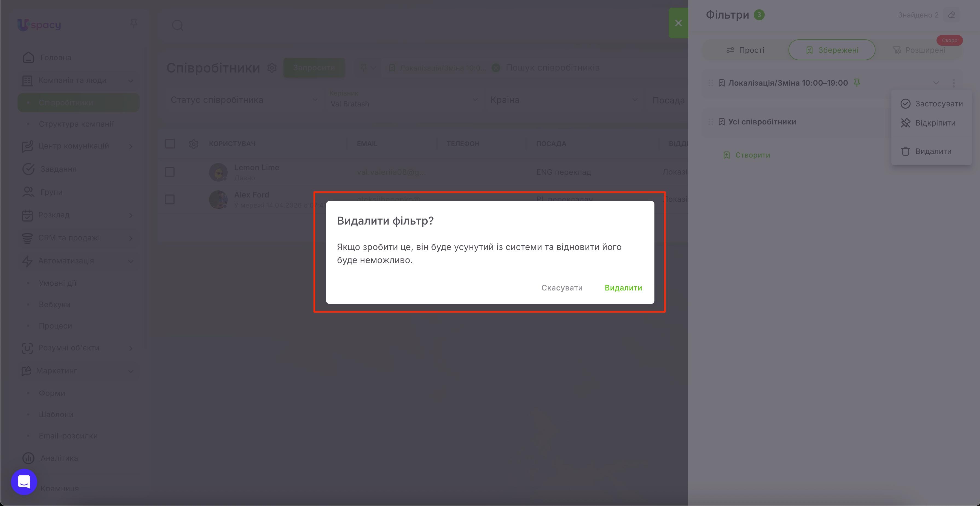The height and width of the screenshot is (506, 980).
Task: Toggle the select-all checkbox in table header
Action: (x=170, y=144)
